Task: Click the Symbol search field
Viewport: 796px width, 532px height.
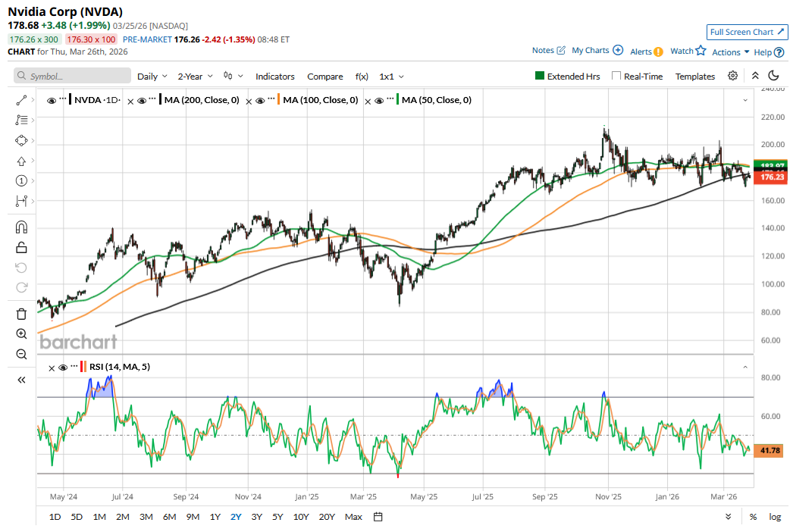Action: [73, 77]
